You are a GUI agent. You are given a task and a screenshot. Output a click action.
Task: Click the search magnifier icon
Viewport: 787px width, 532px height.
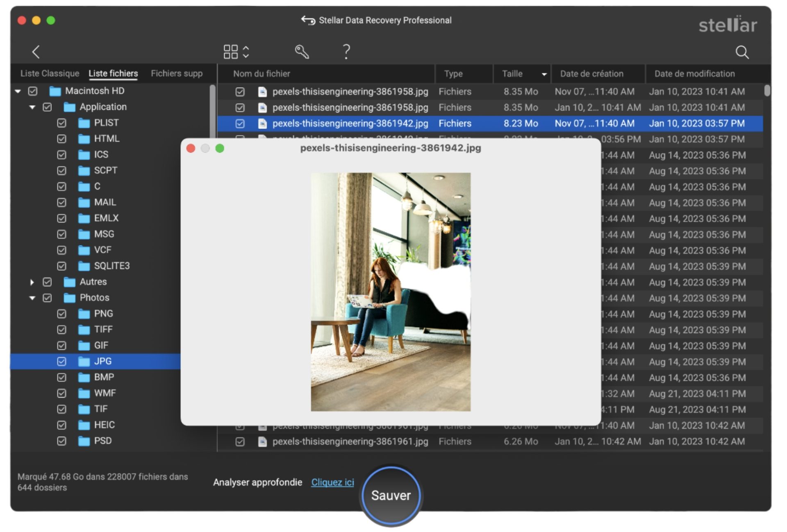pos(742,52)
